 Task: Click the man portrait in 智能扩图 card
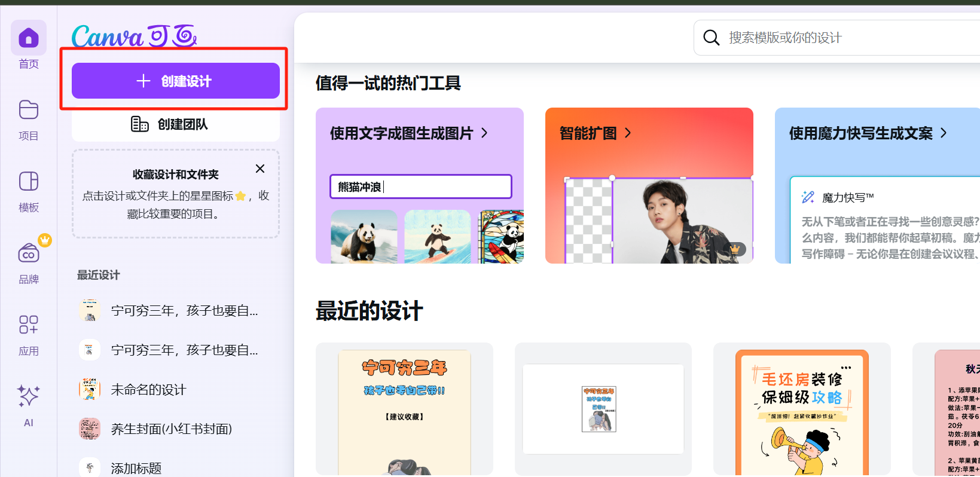pos(682,221)
